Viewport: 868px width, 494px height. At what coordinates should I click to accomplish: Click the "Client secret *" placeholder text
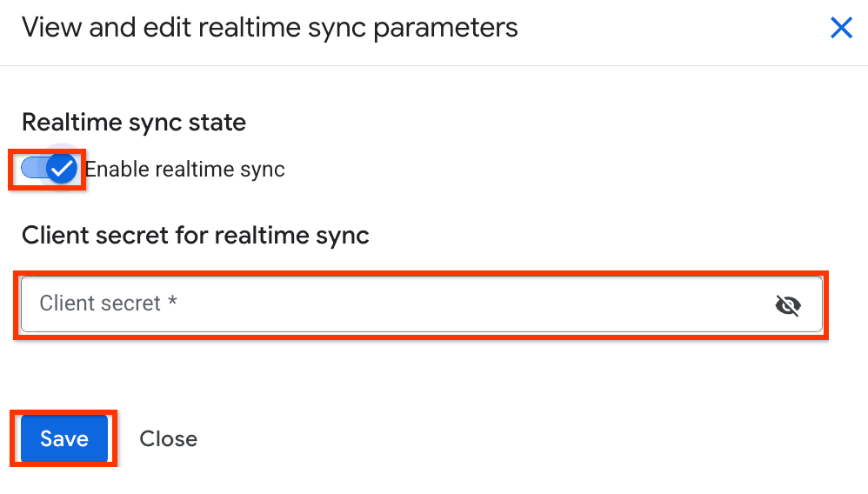click(x=108, y=304)
